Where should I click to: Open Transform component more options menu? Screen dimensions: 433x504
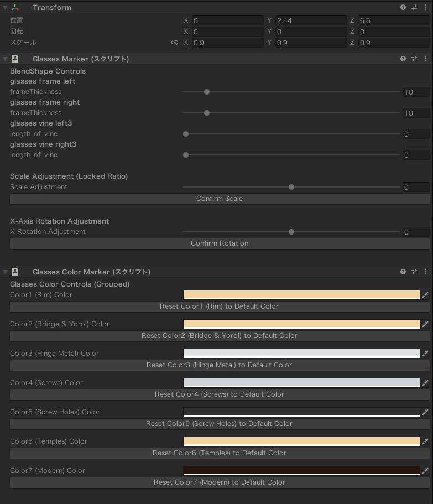click(x=425, y=8)
